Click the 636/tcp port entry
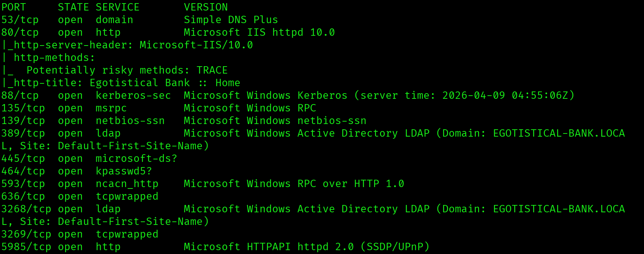644x254 pixels. click(23, 197)
